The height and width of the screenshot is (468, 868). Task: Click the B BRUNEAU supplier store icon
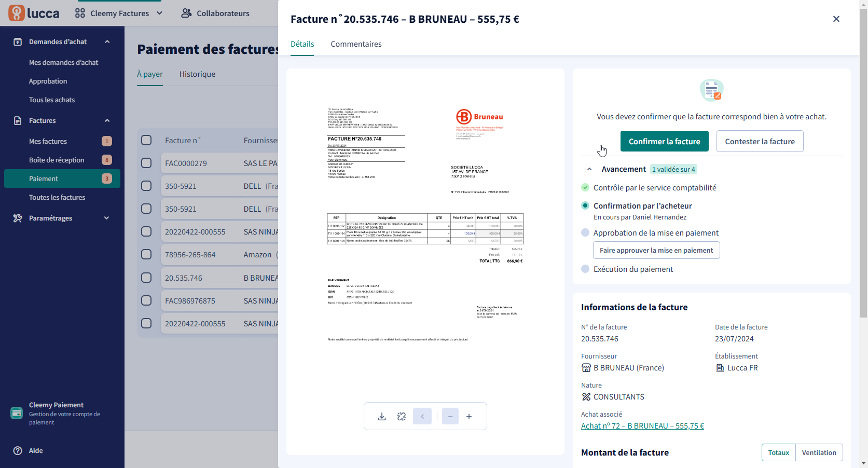[x=586, y=368]
